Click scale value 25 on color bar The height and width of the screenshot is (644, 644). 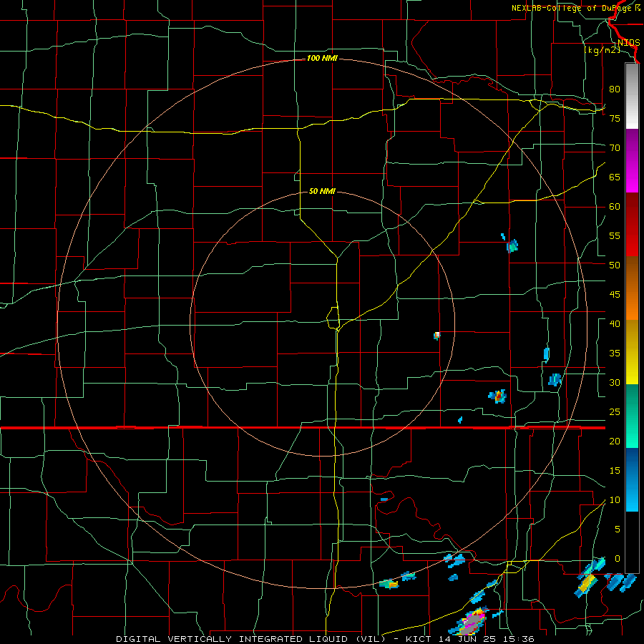615,412
